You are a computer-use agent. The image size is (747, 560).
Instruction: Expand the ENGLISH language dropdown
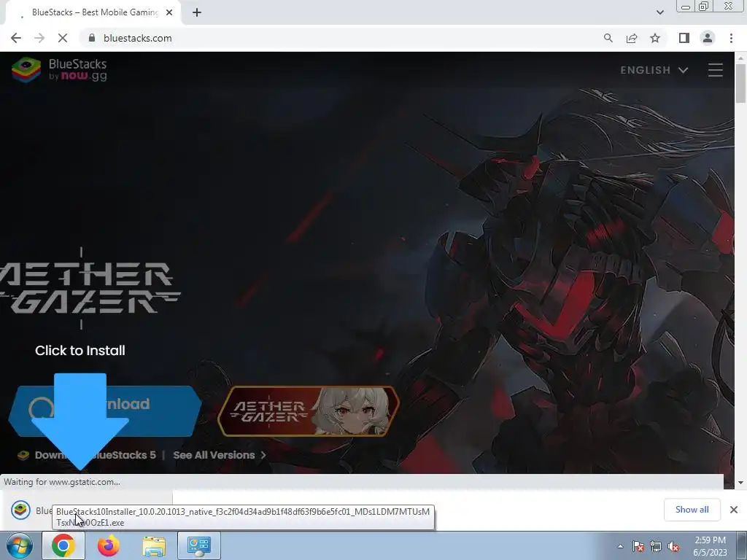point(654,70)
